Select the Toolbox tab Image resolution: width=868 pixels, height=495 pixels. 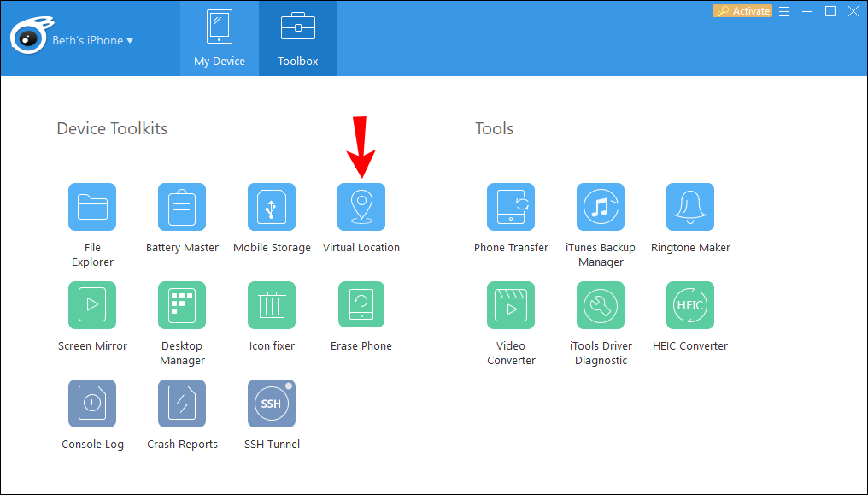coord(298,38)
